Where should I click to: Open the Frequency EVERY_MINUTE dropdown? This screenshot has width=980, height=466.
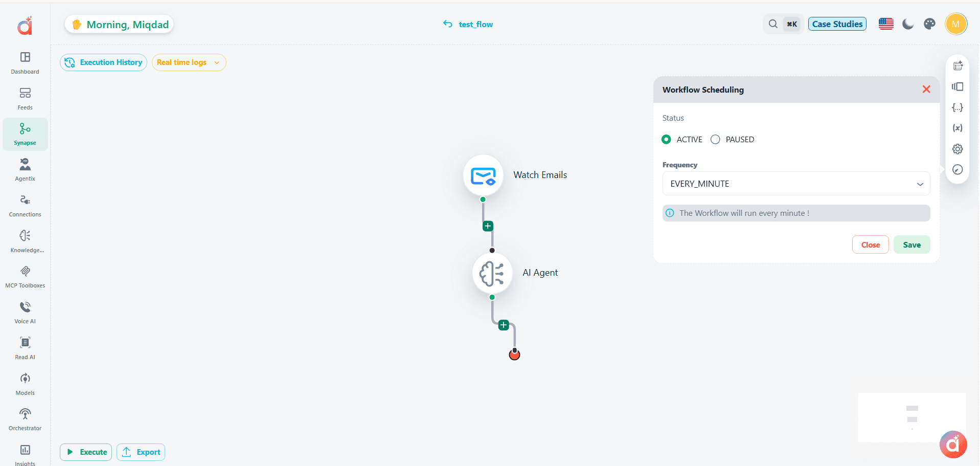pyautogui.click(x=796, y=184)
